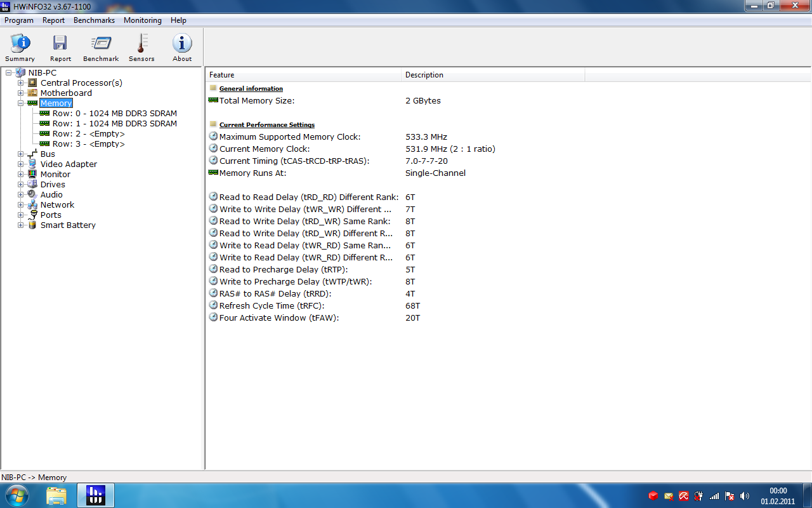
Task: Open the Windows Start button
Action: (16, 495)
